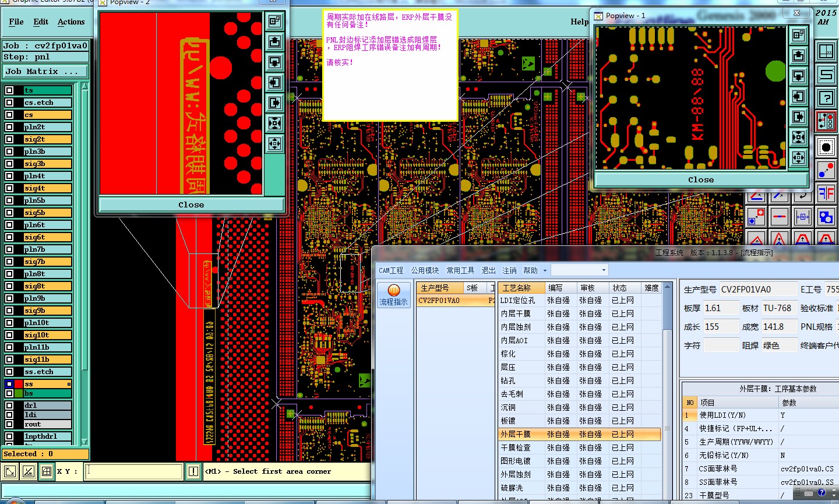Click the pan-right arrow icon in Popview 1
Image resolution: width=839 pixels, height=504 pixels.
(798, 117)
